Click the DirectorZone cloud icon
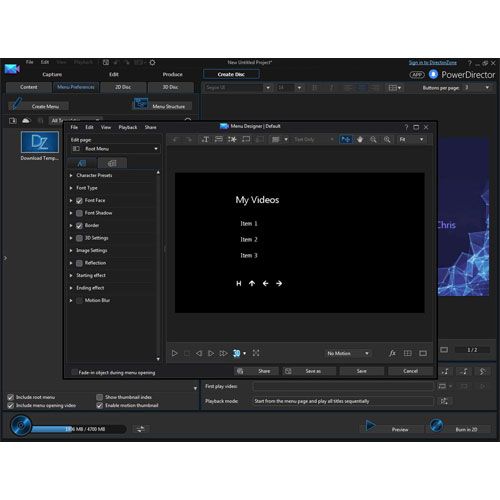The height and width of the screenshot is (500, 500). coord(26,121)
